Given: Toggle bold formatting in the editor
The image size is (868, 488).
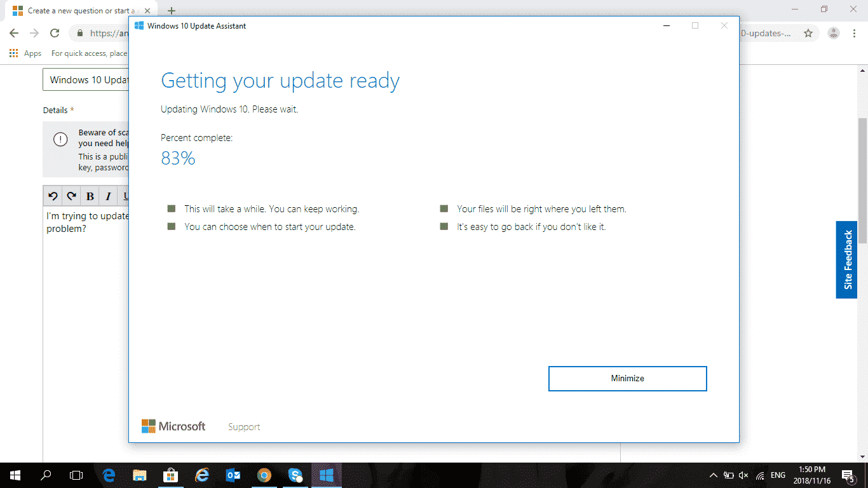Looking at the screenshot, I should click(90, 196).
